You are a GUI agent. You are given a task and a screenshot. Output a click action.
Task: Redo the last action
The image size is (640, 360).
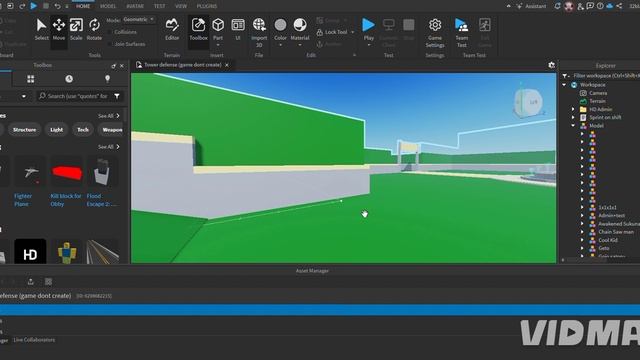click(22, 6)
